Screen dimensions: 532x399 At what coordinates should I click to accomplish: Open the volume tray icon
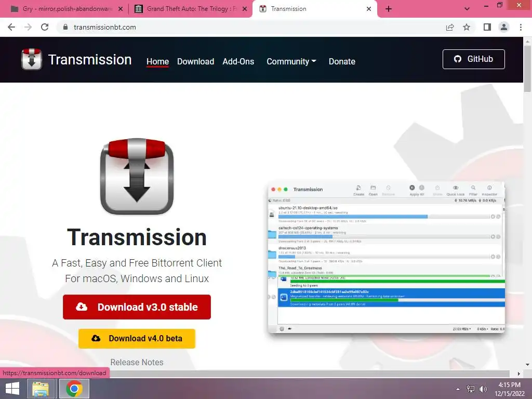tap(483, 389)
